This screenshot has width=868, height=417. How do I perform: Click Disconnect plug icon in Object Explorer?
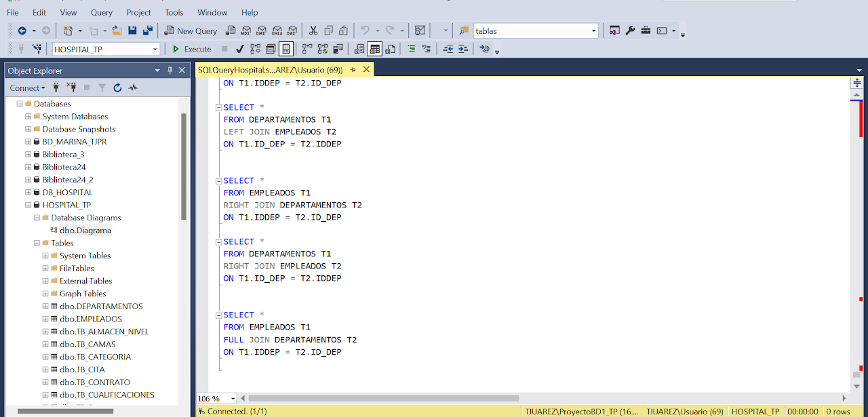(x=71, y=87)
